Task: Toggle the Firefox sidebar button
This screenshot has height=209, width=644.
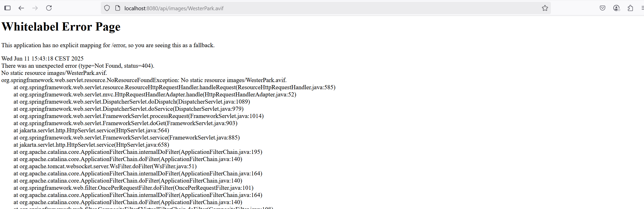Action: (x=8, y=8)
